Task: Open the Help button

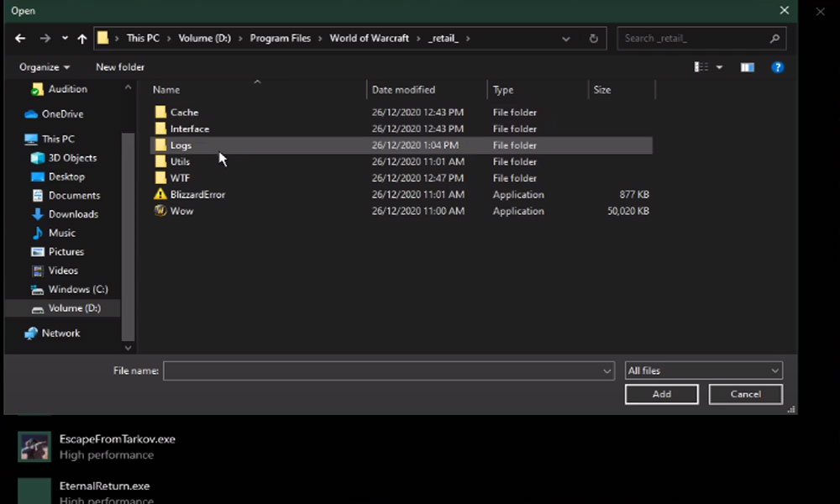Action: click(777, 67)
